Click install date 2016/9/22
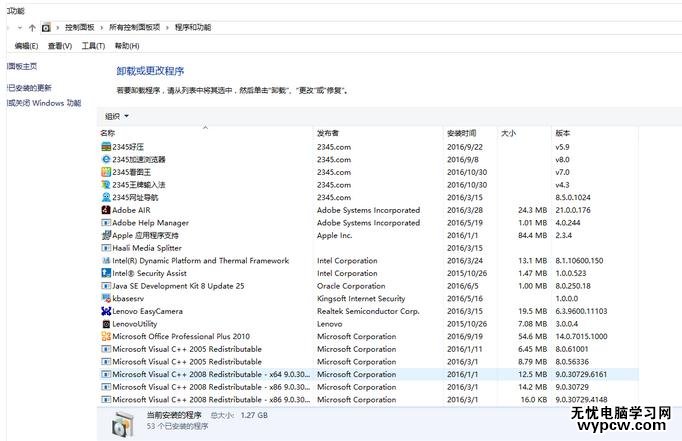 (465, 147)
